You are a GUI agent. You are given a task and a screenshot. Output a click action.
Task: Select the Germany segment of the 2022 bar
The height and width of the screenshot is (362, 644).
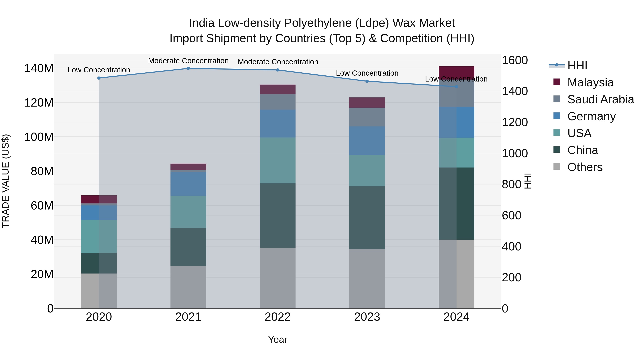pyautogui.click(x=278, y=124)
